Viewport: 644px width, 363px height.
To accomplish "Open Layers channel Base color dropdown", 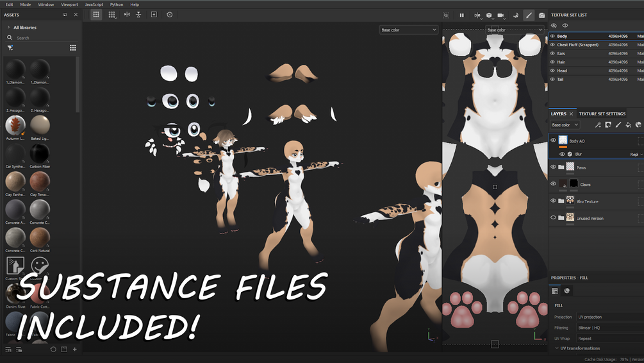I will [565, 124].
